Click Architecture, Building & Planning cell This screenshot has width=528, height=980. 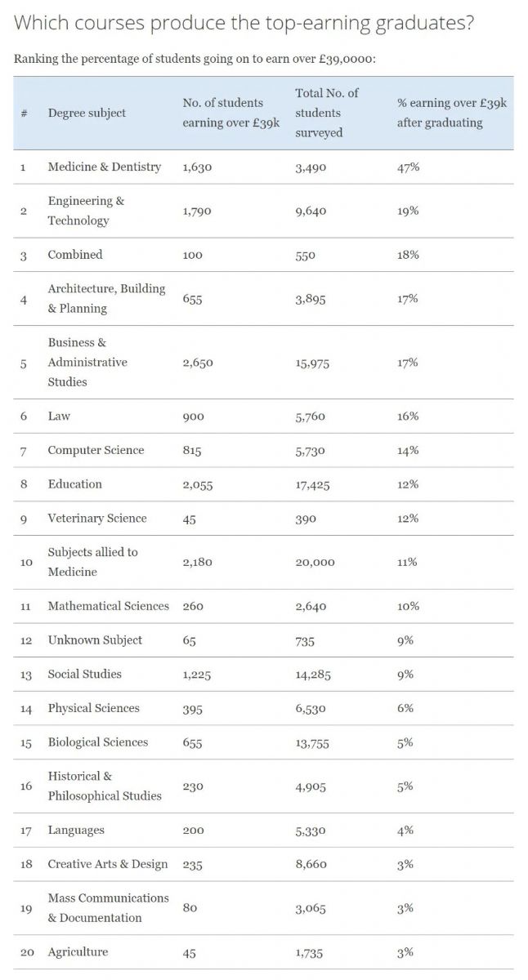click(x=106, y=299)
